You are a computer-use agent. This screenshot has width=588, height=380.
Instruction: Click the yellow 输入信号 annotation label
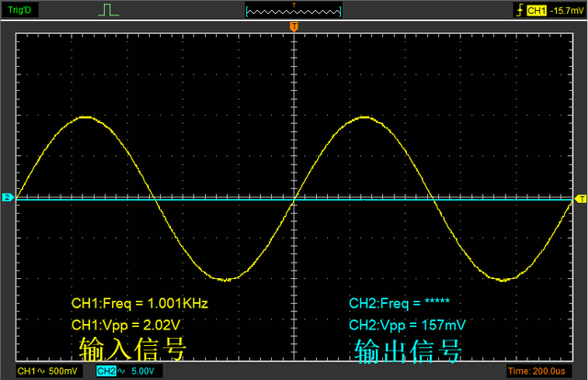[133, 349]
